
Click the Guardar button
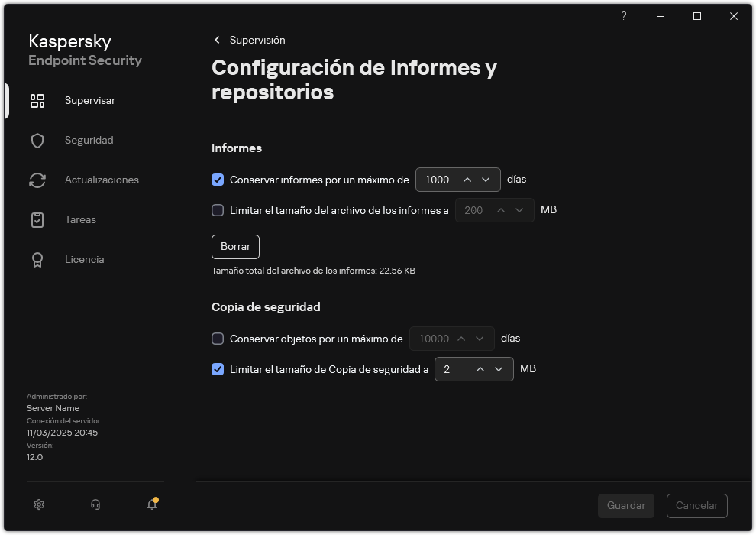point(625,506)
